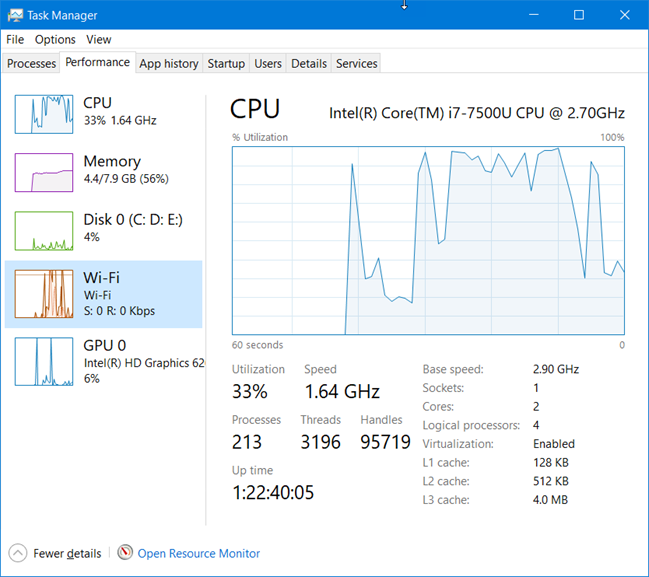Select the GPU 0 graph icon
Image resolution: width=649 pixels, height=577 pixels.
pyautogui.click(x=44, y=361)
